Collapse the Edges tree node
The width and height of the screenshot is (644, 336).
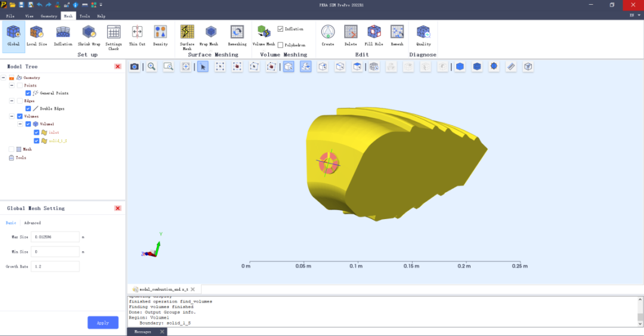11,101
